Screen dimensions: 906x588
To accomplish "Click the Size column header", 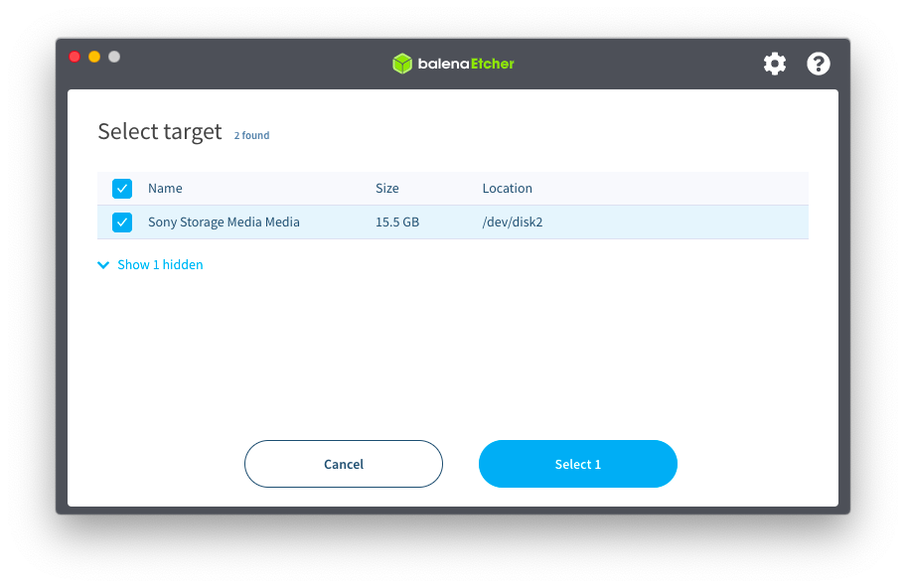I will click(x=387, y=189).
